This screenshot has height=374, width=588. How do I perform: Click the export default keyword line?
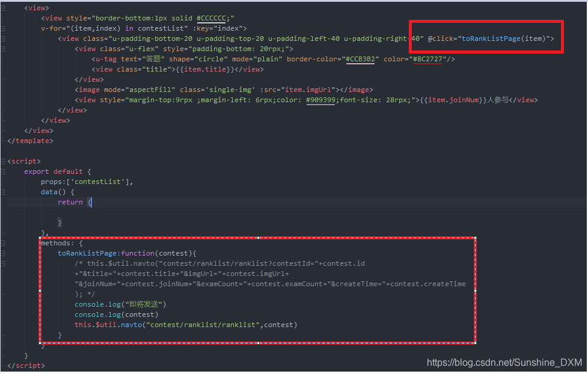57,171
